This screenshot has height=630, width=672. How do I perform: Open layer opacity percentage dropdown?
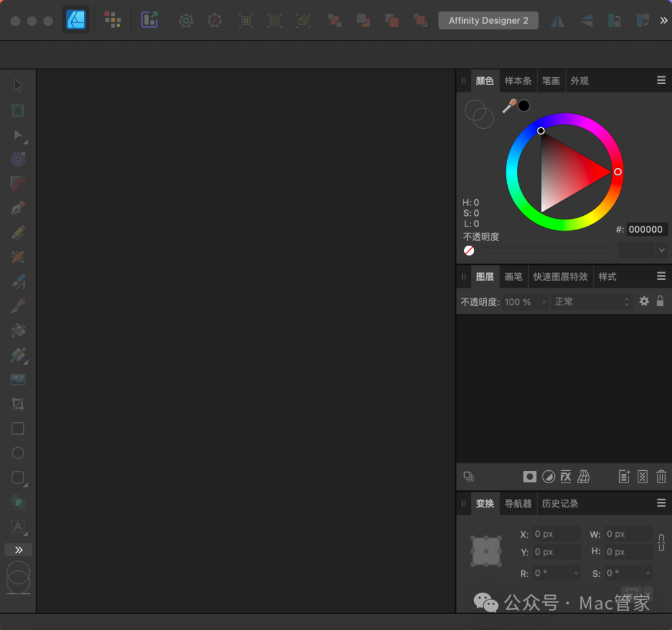tap(543, 302)
